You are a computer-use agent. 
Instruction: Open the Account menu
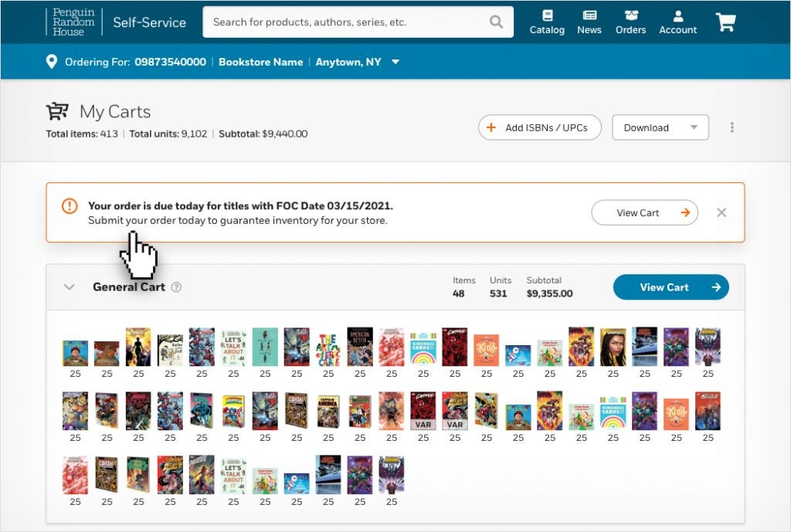coord(678,22)
